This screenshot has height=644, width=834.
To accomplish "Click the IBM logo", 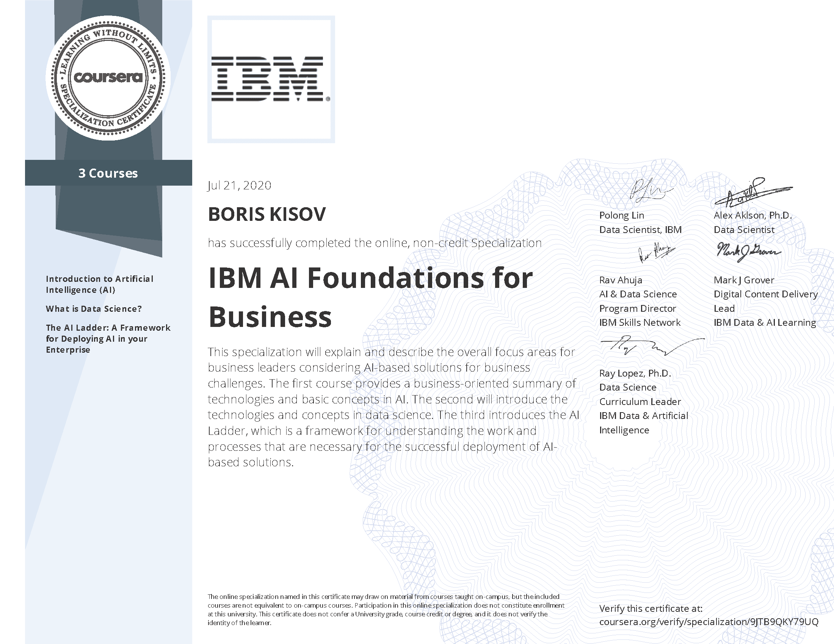I will (271, 79).
